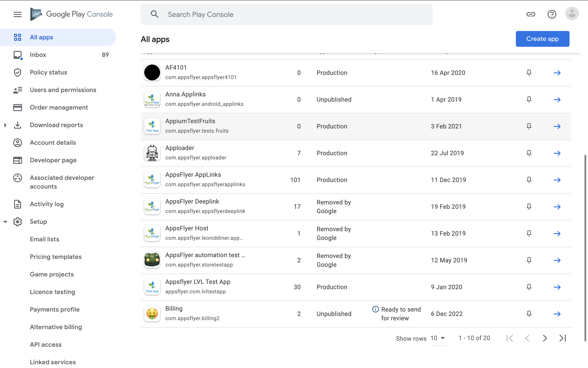Click the Policy status shield icon
This screenshot has height=368, width=588.
tap(17, 72)
